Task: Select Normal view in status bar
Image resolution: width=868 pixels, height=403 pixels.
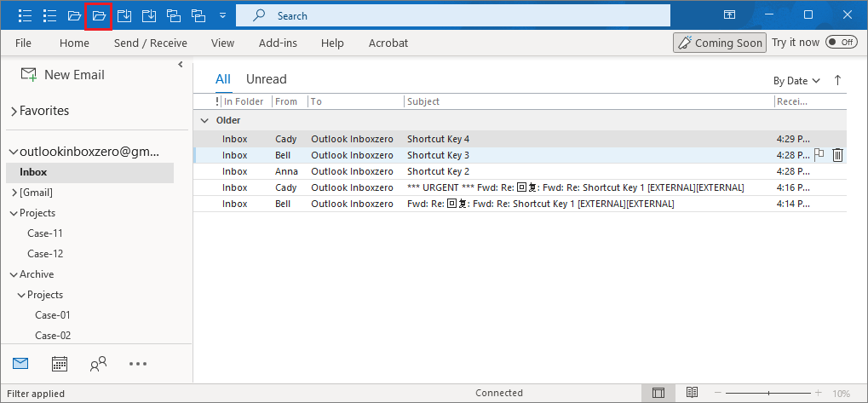Action: point(658,393)
